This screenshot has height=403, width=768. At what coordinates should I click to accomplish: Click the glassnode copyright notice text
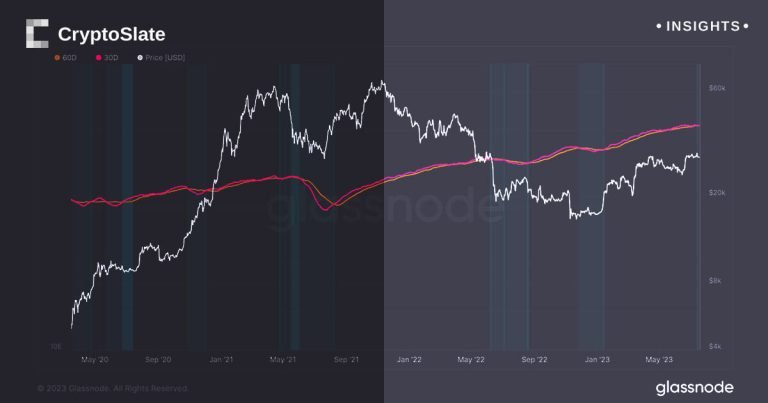pos(112,388)
